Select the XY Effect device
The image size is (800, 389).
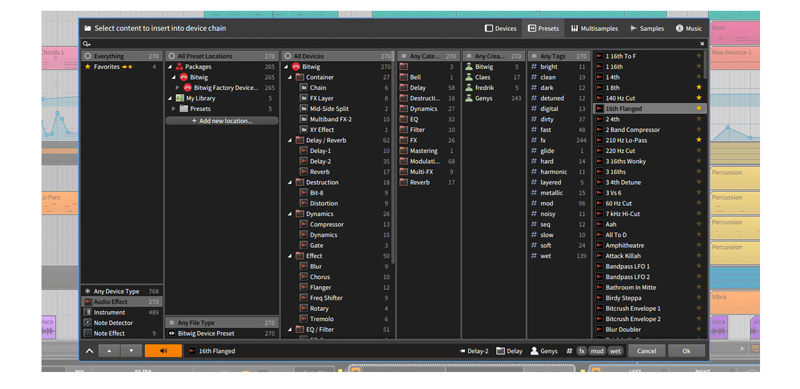click(337, 130)
